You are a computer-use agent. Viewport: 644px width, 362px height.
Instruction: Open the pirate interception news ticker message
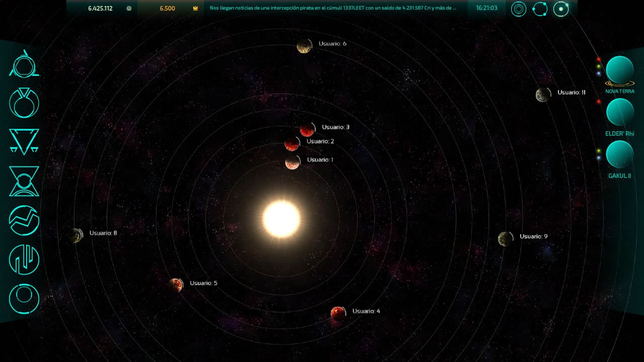pos(333,8)
